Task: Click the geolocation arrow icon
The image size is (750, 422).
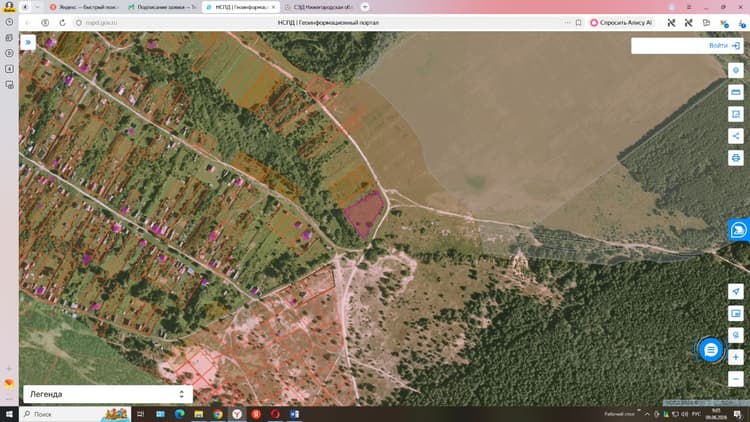Action: coord(736,291)
